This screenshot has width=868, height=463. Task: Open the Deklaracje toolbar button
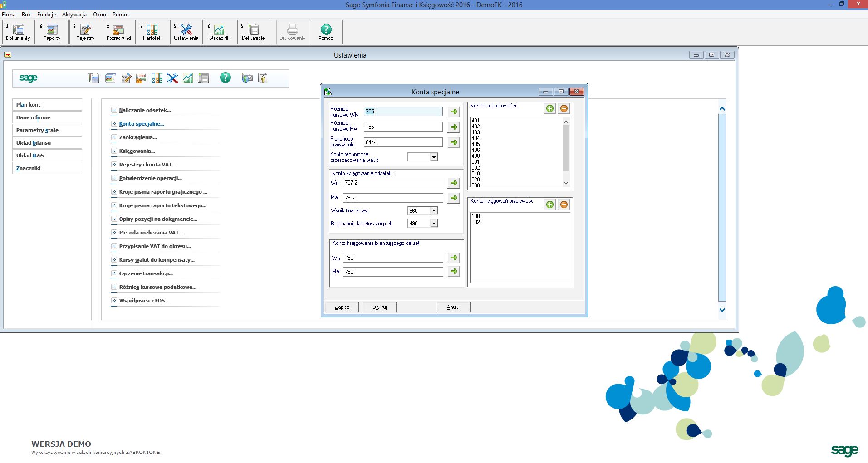point(253,32)
